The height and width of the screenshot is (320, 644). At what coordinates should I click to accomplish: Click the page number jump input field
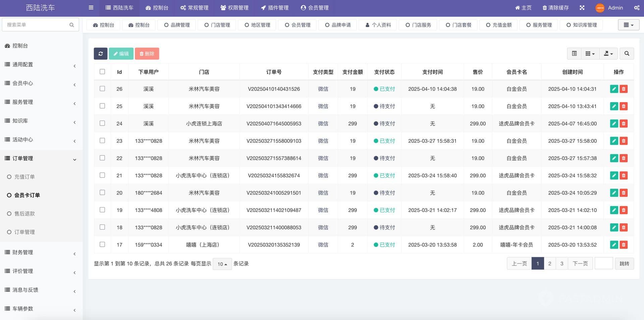[604, 263]
